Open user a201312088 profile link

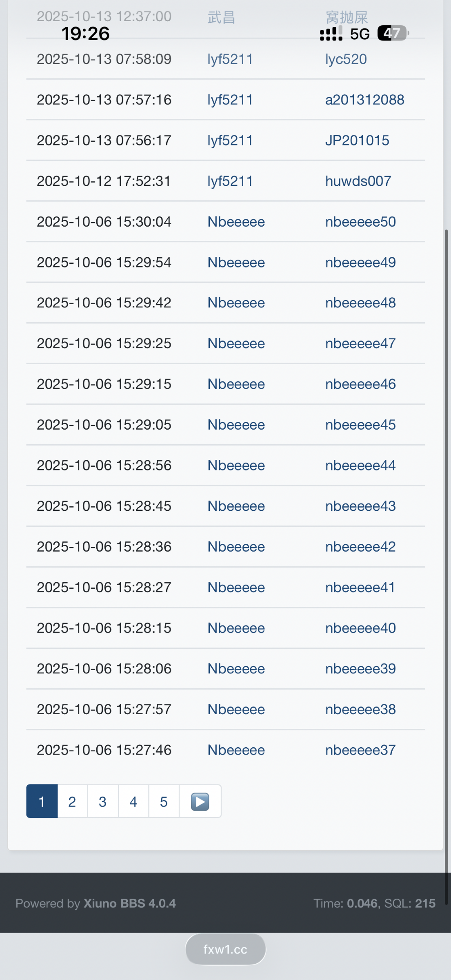tap(364, 100)
